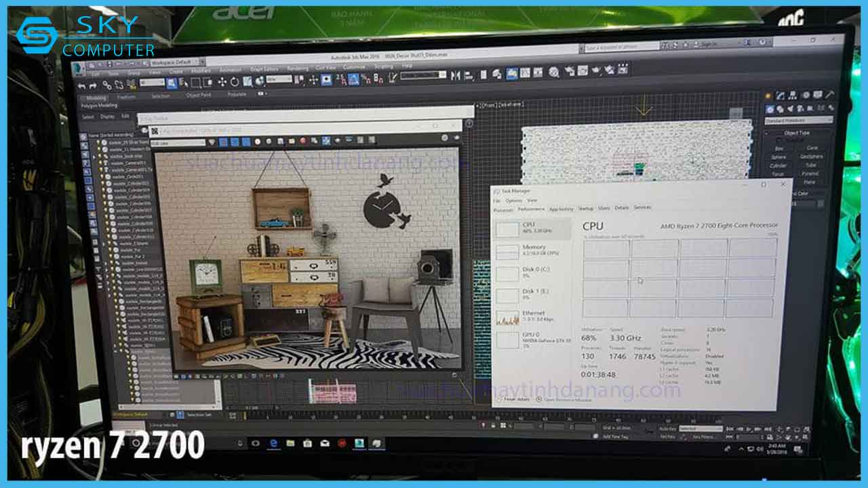The image size is (868, 488).
Task: Select CPU in Task Manager sidebar
Action: [532, 228]
